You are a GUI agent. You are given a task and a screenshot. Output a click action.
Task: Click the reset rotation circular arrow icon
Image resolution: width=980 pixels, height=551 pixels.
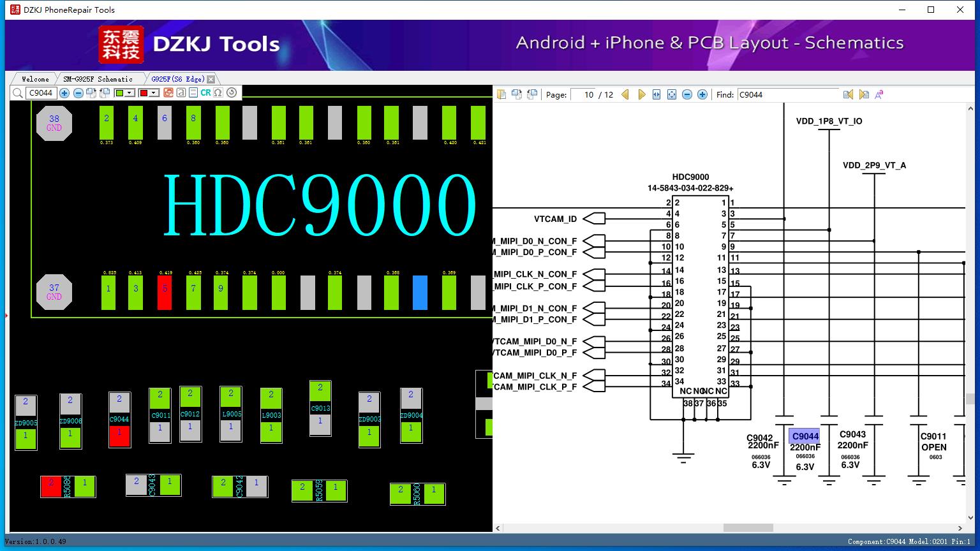tap(232, 93)
